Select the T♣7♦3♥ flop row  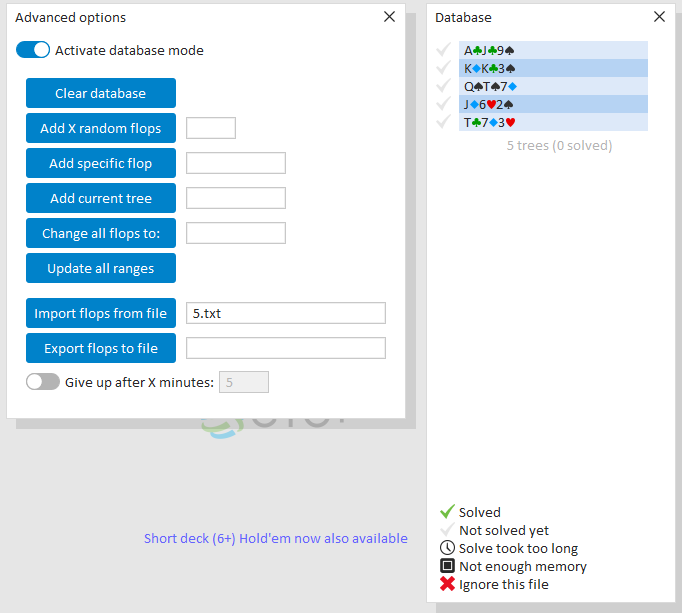553,122
